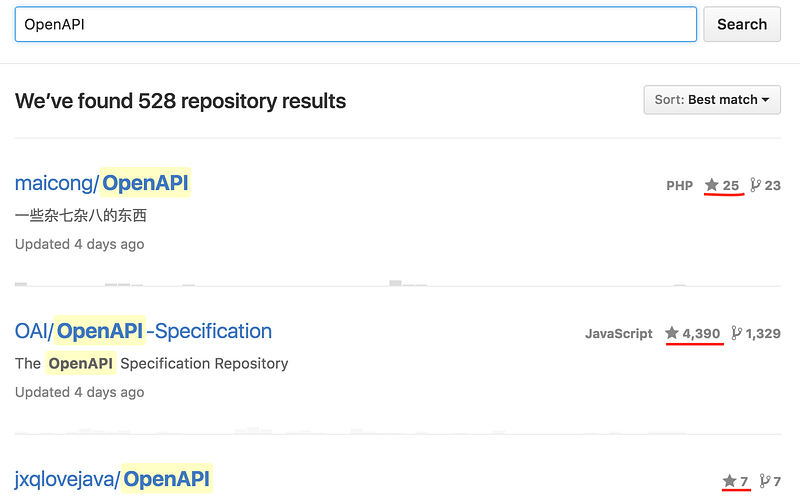Click the star icon for jxqlovejava/OpenAPI
This screenshot has height=502, width=800.
[x=729, y=481]
